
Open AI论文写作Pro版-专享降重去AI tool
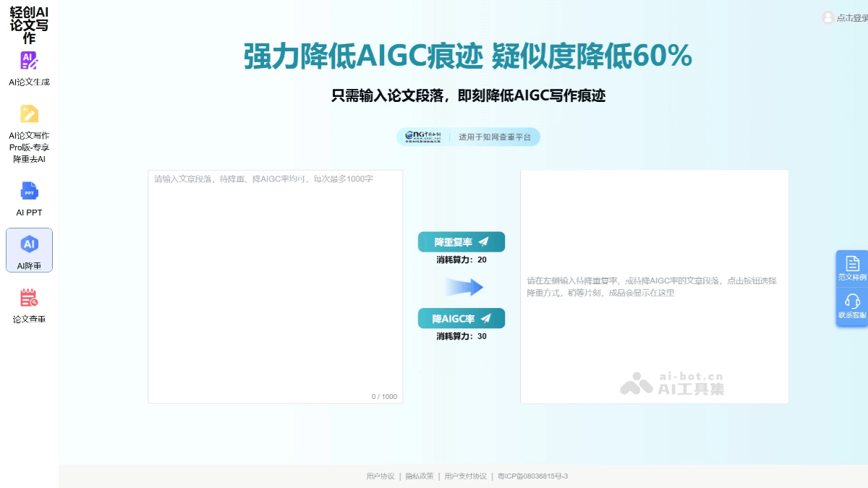(29, 116)
